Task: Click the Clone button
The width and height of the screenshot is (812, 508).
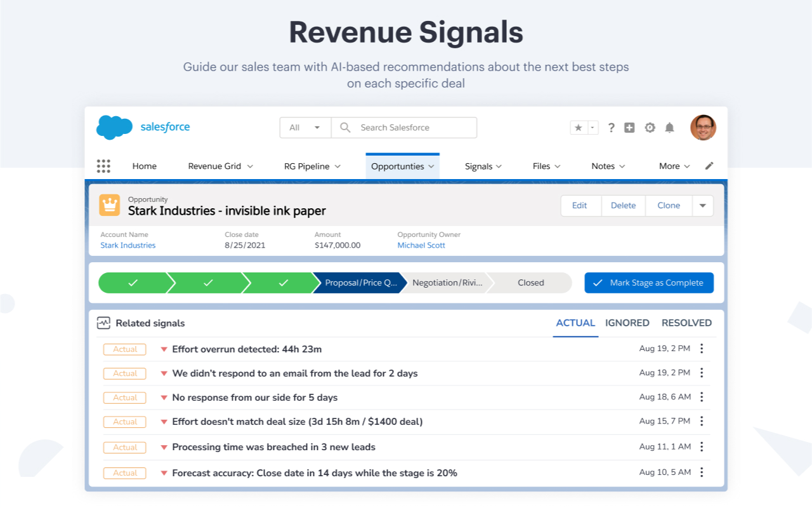Action: coord(669,206)
